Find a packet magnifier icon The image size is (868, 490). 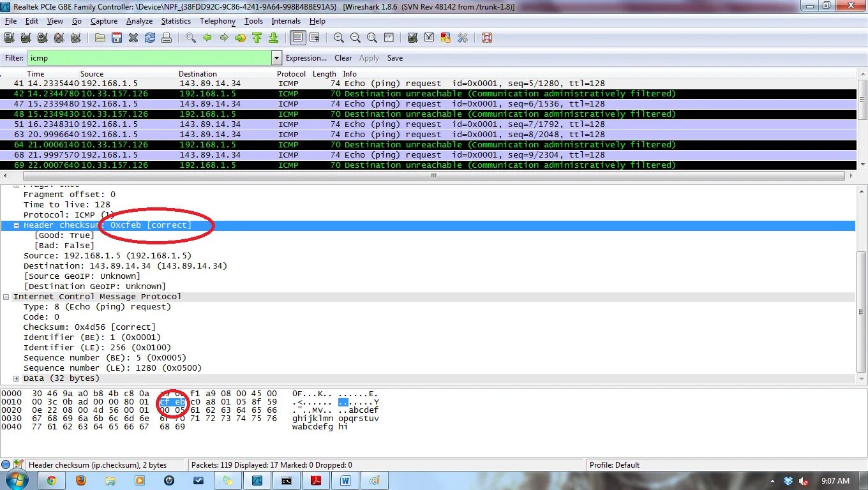(x=191, y=38)
